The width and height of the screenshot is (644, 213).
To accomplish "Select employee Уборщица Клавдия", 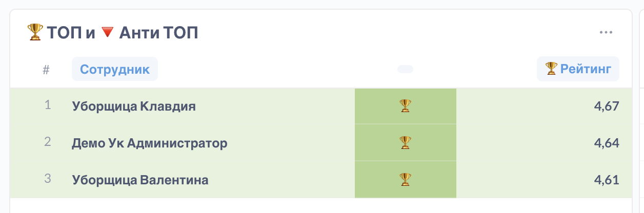I will pos(134,106).
